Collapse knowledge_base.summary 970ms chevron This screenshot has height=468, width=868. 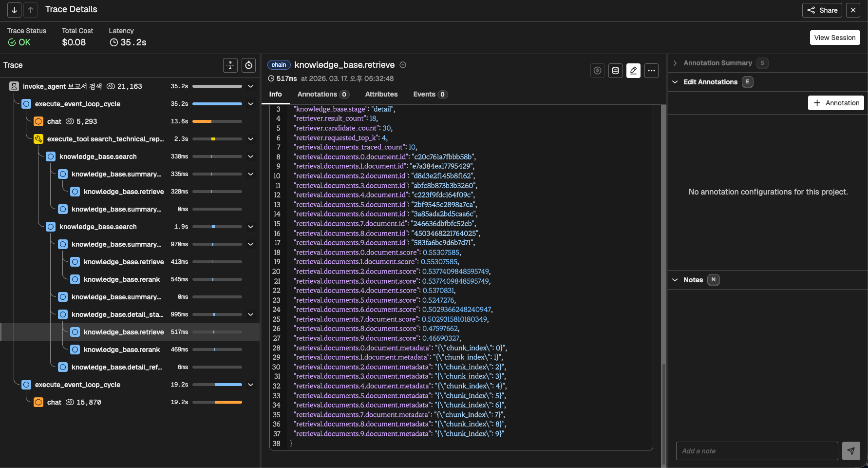tap(250, 244)
